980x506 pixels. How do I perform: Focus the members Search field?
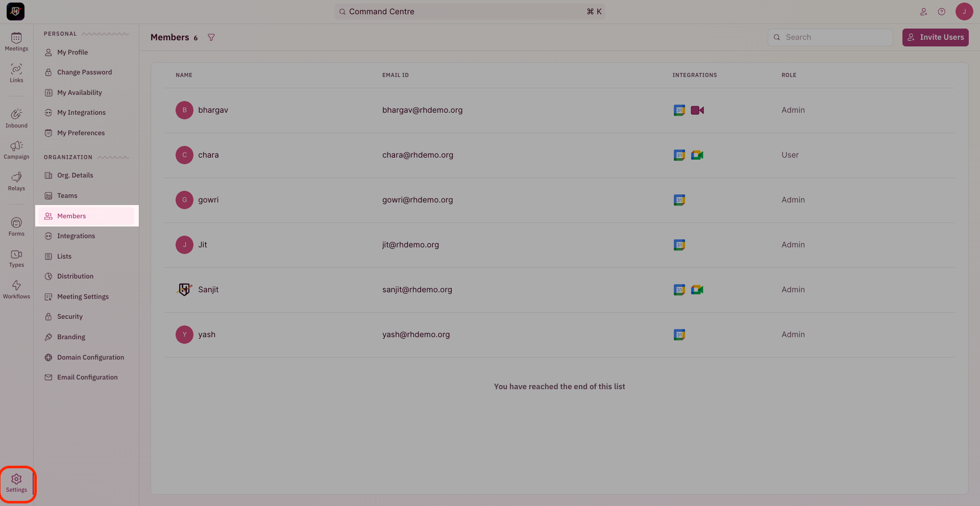pyautogui.click(x=830, y=37)
